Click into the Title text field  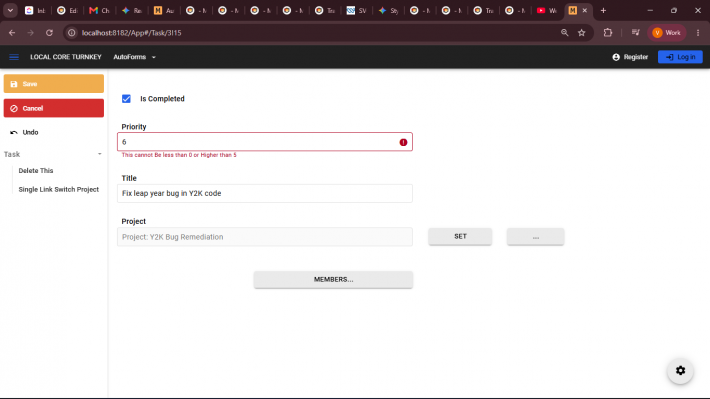point(265,193)
